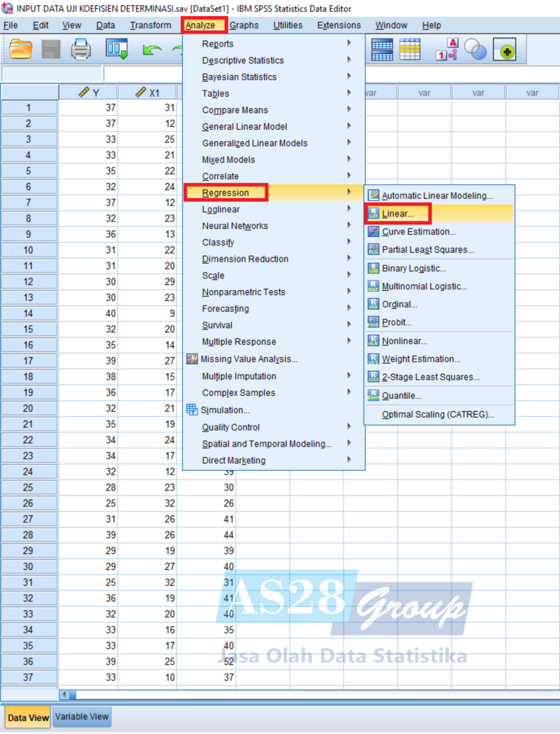Switch to the Variable View tab
560x734 pixels.
click(82, 717)
